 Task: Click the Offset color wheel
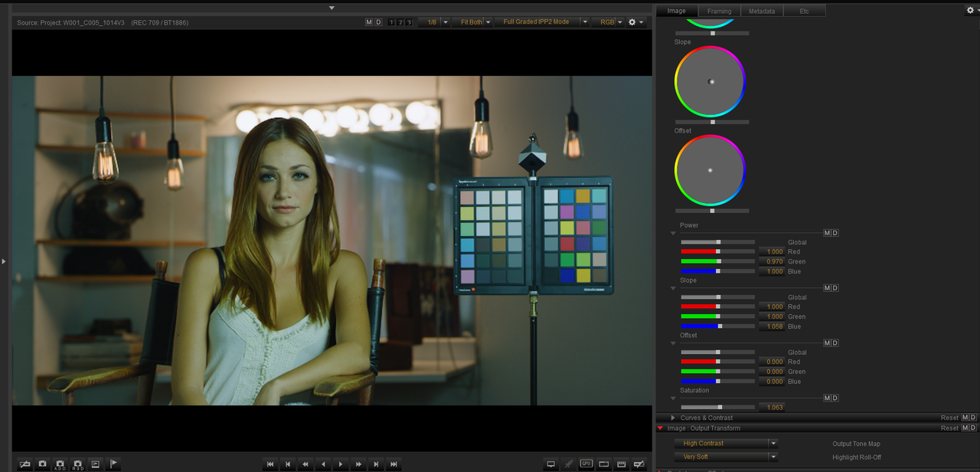tap(710, 170)
